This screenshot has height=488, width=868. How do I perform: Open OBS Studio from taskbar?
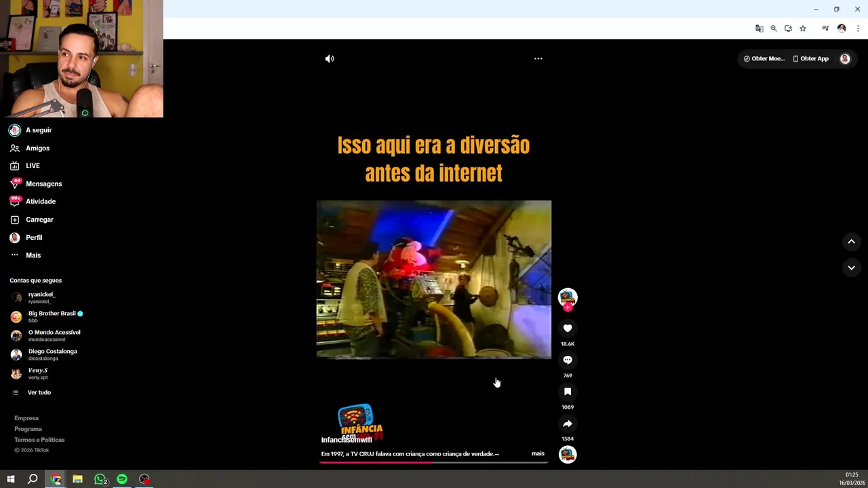[x=144, y=479]
